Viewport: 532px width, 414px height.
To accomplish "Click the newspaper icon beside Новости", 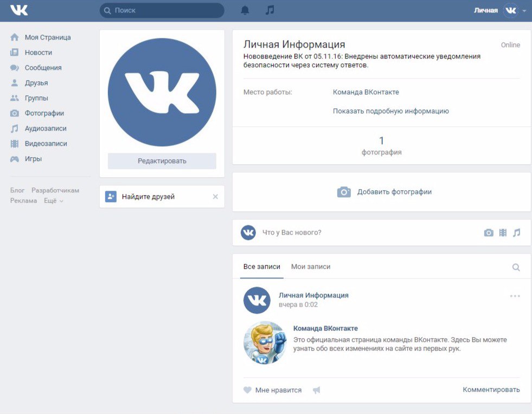I will click(14, 52).
